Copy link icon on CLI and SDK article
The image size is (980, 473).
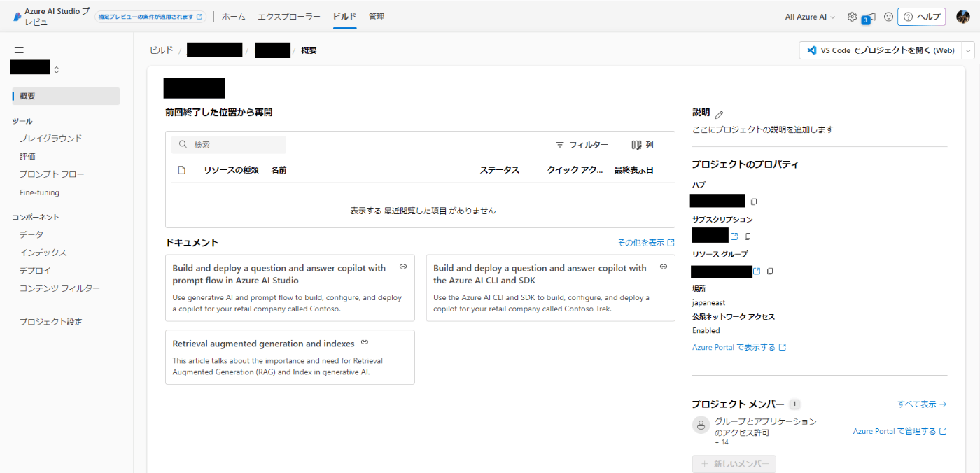[x=664, y=267]
